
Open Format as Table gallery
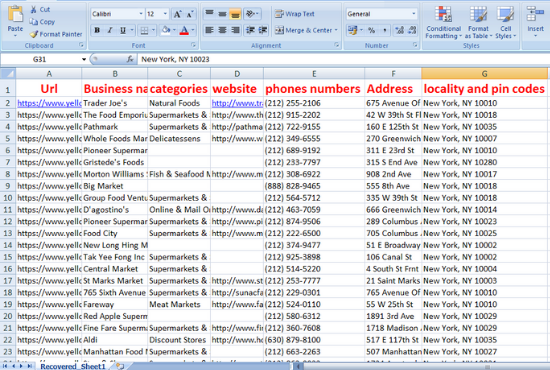(x=478, y=22)
